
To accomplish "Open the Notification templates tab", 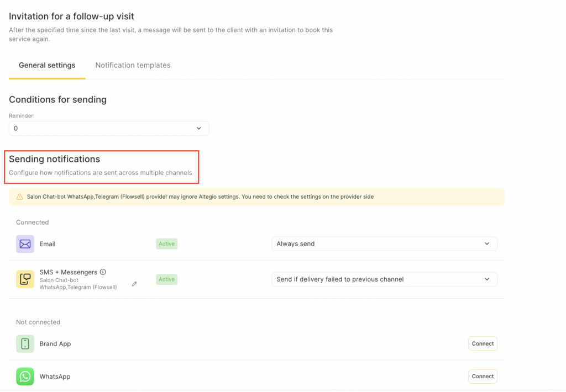I will 133,65.
